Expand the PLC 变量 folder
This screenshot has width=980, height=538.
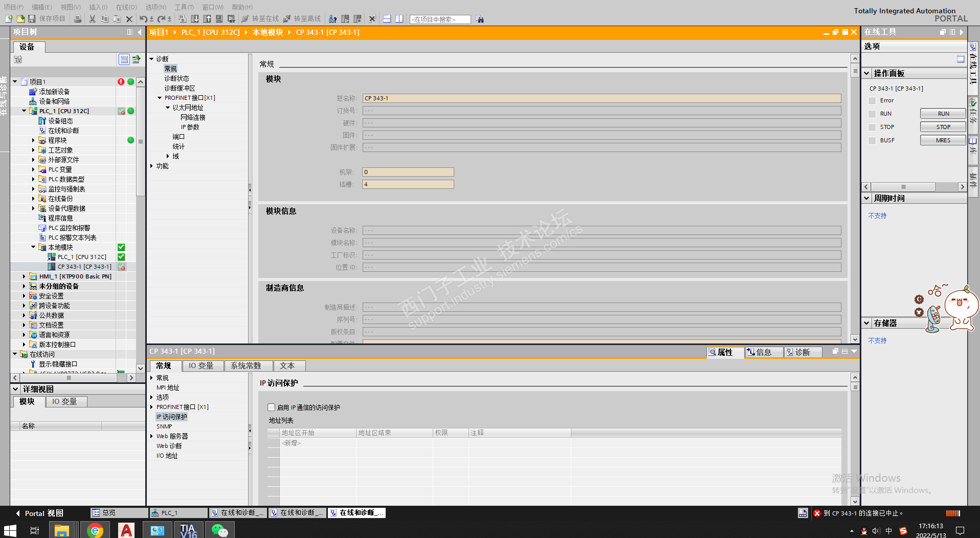pyautogui.click(x=33, y=169)
